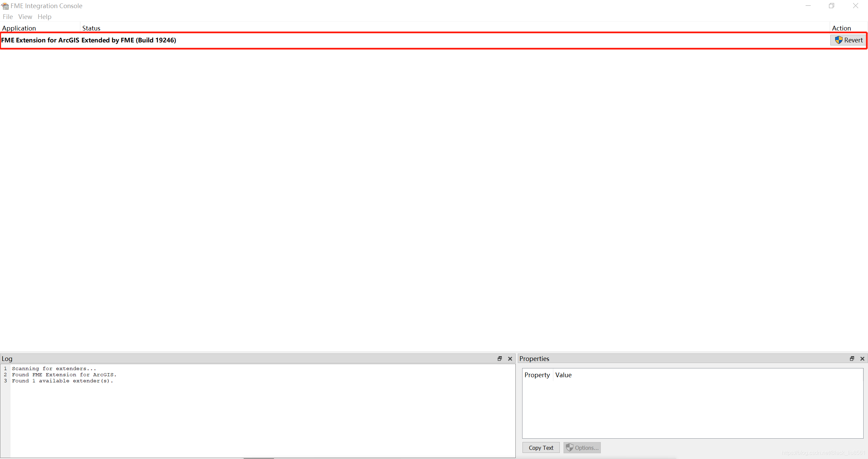Float the Properties panel
The width and height of the screenshot is (868, 459).
click(852, 359)
